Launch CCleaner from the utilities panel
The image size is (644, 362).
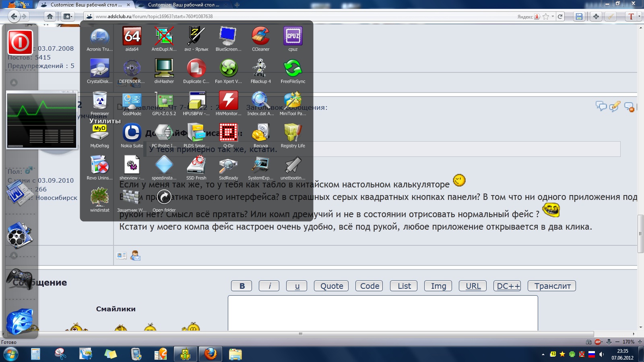261,37
